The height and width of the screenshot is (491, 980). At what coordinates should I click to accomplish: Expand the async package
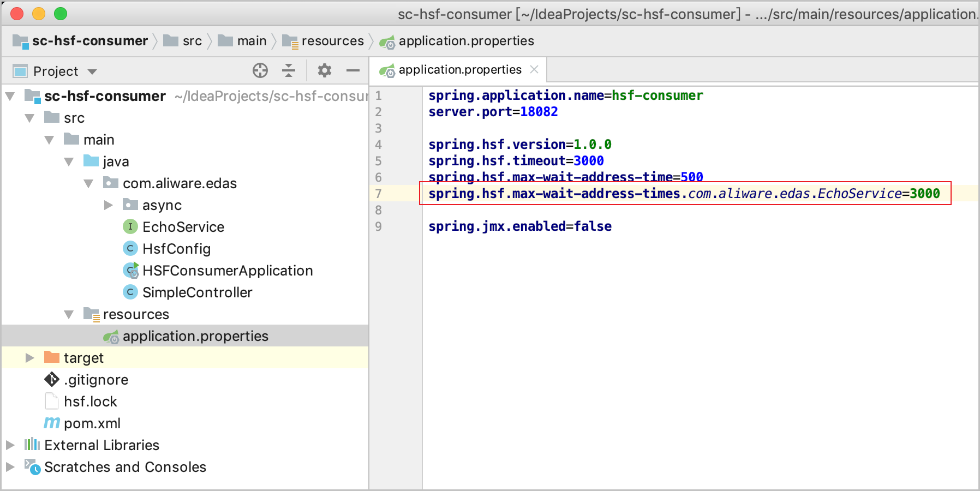[108, 205]
